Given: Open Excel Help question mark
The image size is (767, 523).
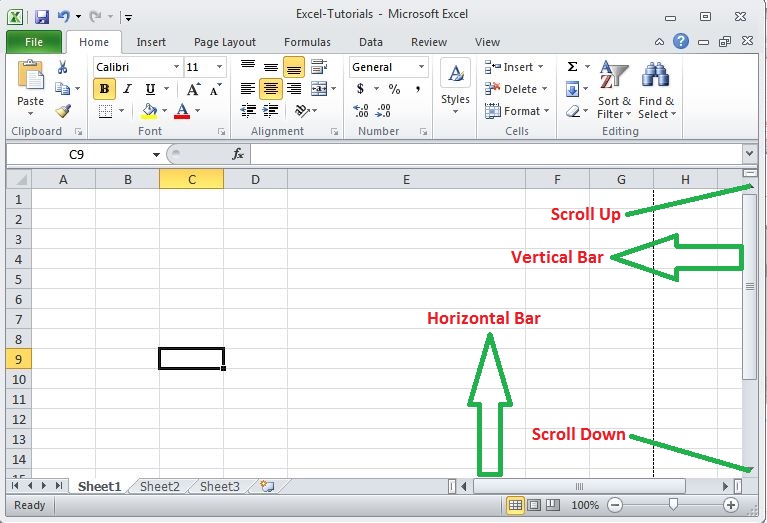Looking at the screenshot, I should pyautogui.click(x=680, y=42).
